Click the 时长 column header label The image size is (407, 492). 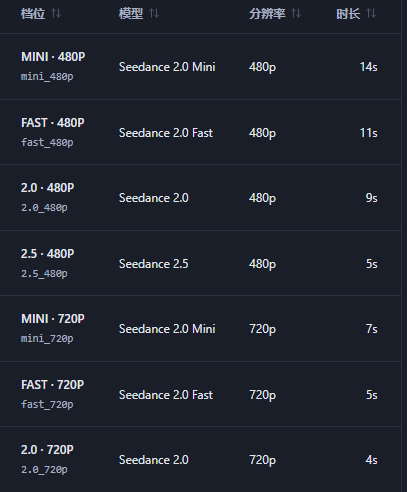click(348, 14)
